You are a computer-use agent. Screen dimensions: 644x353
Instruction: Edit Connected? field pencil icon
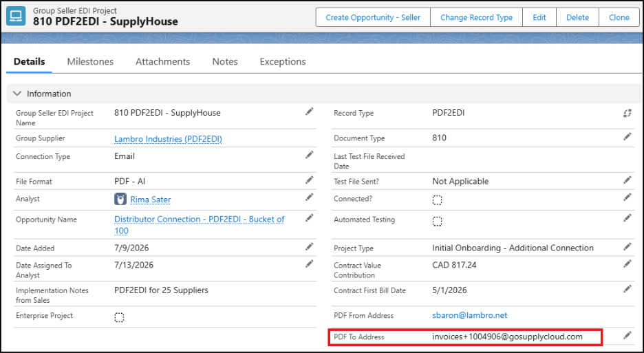[x=627, y=197]
